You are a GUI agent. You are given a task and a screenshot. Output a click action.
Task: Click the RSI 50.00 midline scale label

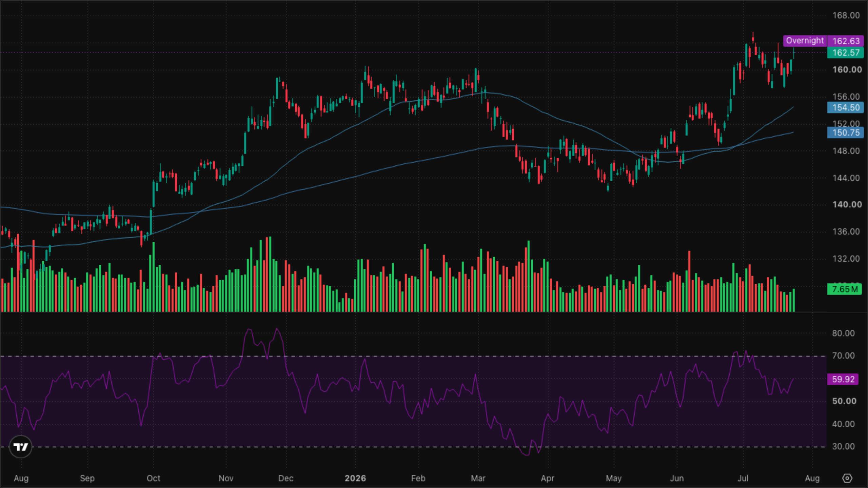tap(844, 401)
